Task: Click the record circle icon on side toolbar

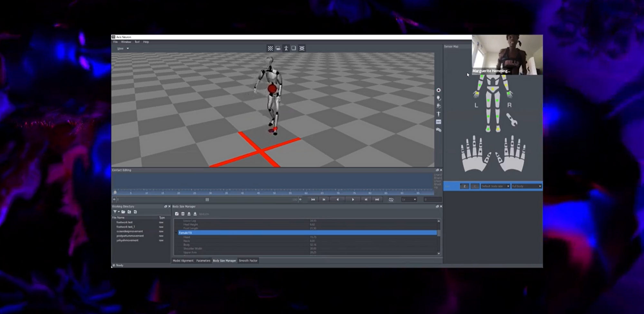Action: click(x=438, y=90)
